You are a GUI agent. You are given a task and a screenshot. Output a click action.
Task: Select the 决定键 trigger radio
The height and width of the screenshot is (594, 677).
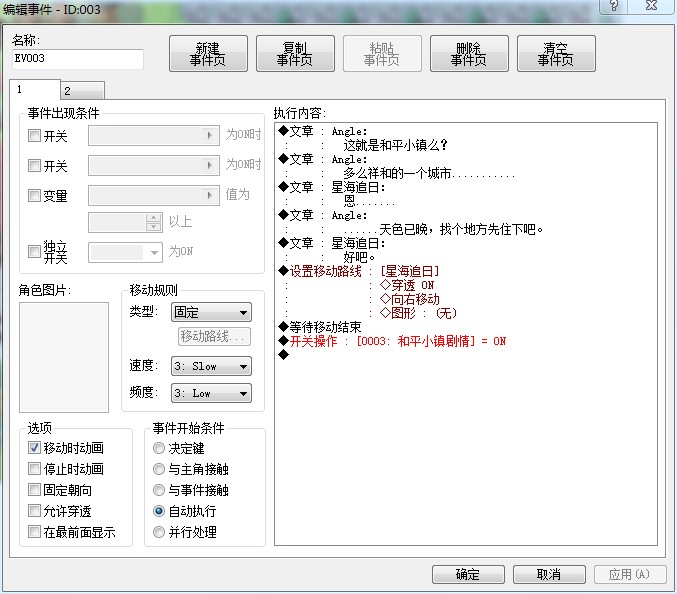[x=159, y=448]
